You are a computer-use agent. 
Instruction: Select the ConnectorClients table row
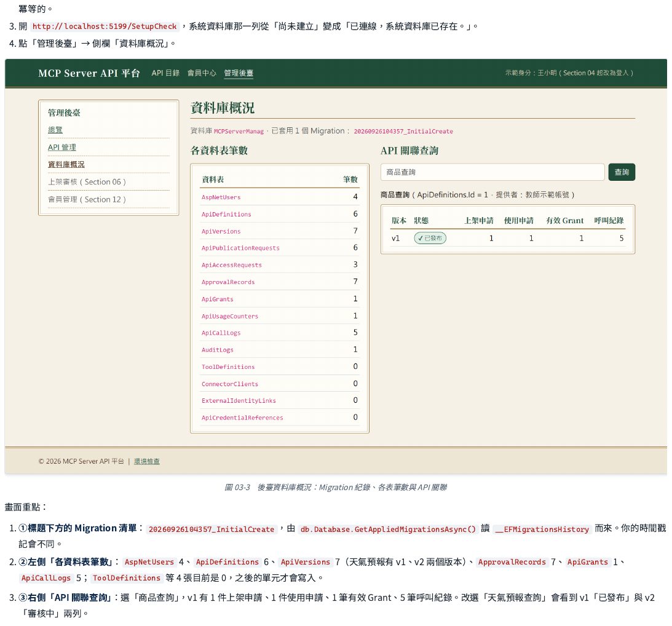point(280,384)
